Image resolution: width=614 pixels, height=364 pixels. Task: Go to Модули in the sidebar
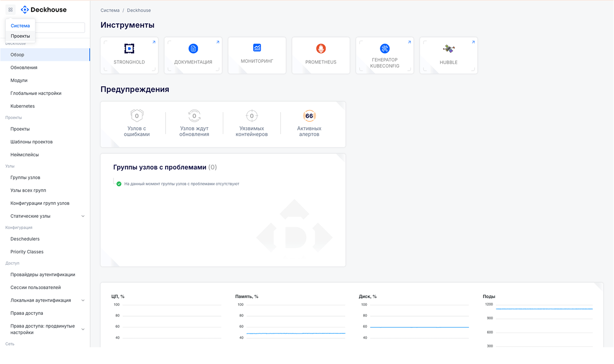tap(19, 80)
